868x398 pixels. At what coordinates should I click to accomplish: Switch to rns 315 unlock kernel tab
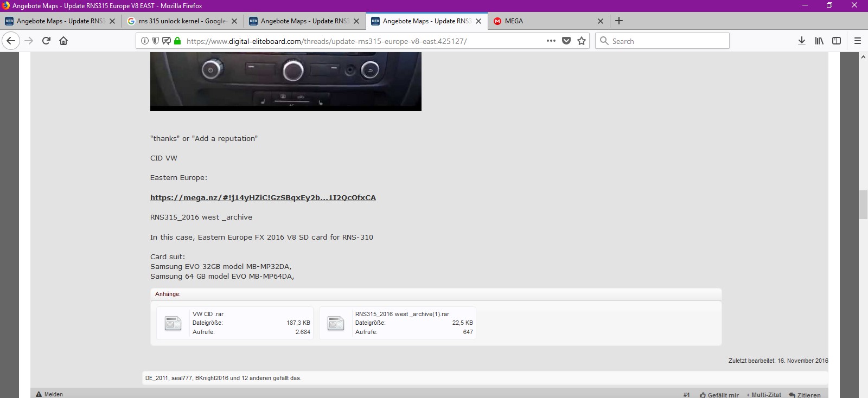click(x=182, y=21)
